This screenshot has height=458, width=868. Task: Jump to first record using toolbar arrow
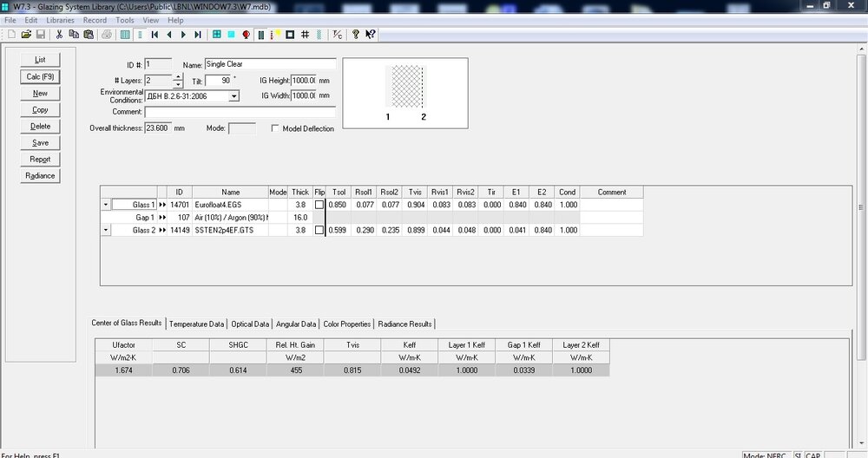point(155,35)
